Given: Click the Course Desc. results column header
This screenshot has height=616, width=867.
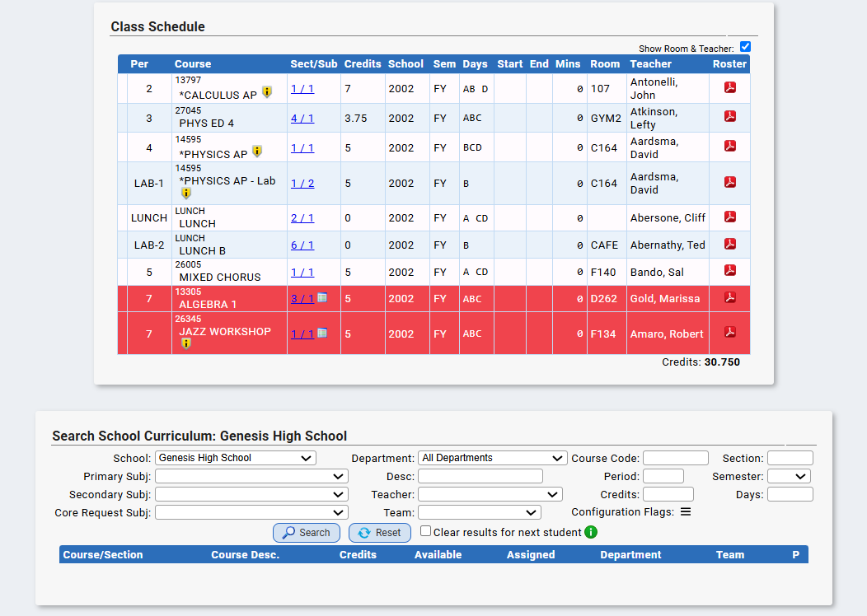Looking at the screenshot, I should tap(245, 555).
